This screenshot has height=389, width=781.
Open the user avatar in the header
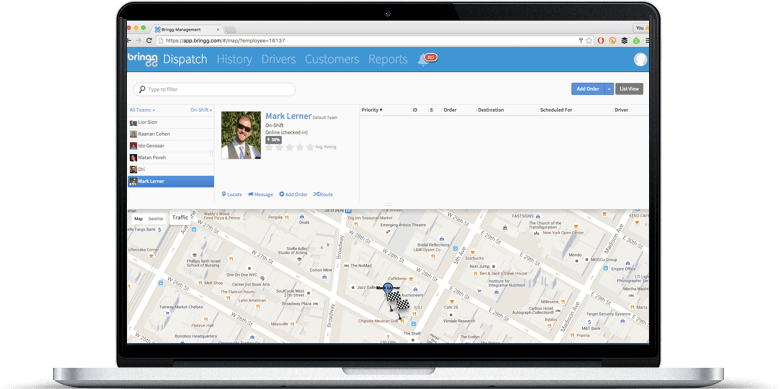click(x=640, y=59)
